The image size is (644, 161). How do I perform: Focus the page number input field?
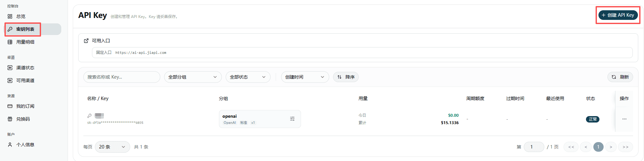[x=534, y=147]
